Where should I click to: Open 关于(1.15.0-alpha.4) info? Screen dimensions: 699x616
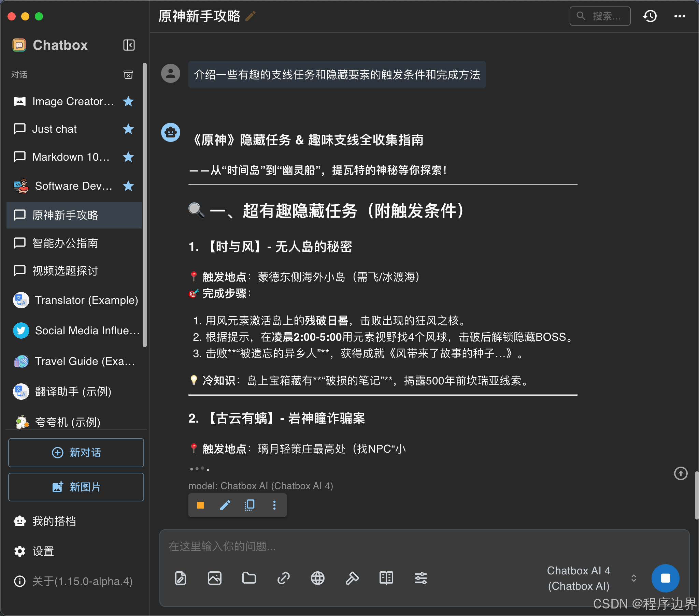tap(74, 581)
